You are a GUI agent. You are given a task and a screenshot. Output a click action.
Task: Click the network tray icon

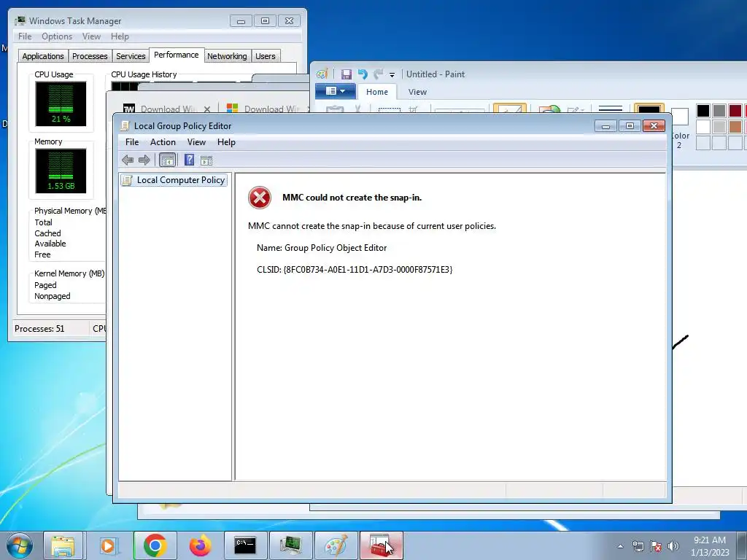[x=638, y=546]
